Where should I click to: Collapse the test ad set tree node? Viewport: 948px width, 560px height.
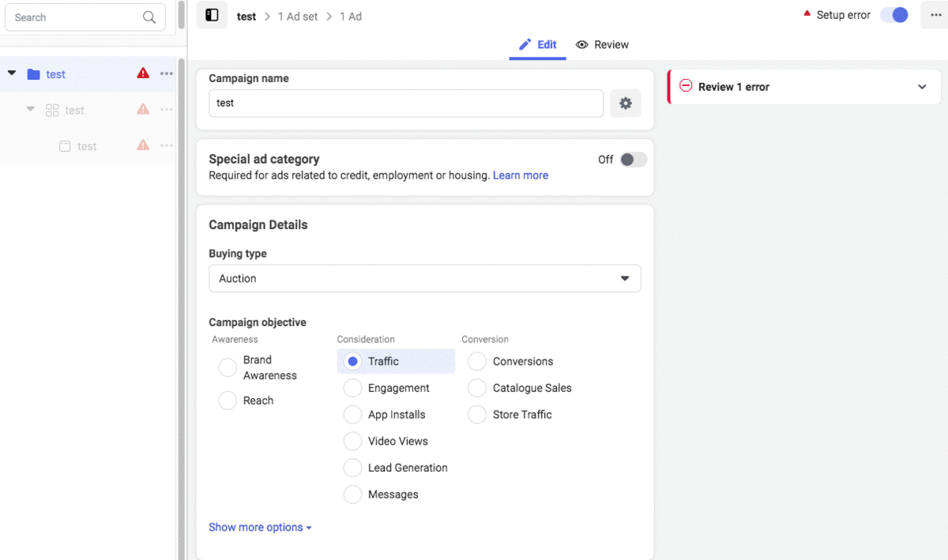click(x=31, y=109)
